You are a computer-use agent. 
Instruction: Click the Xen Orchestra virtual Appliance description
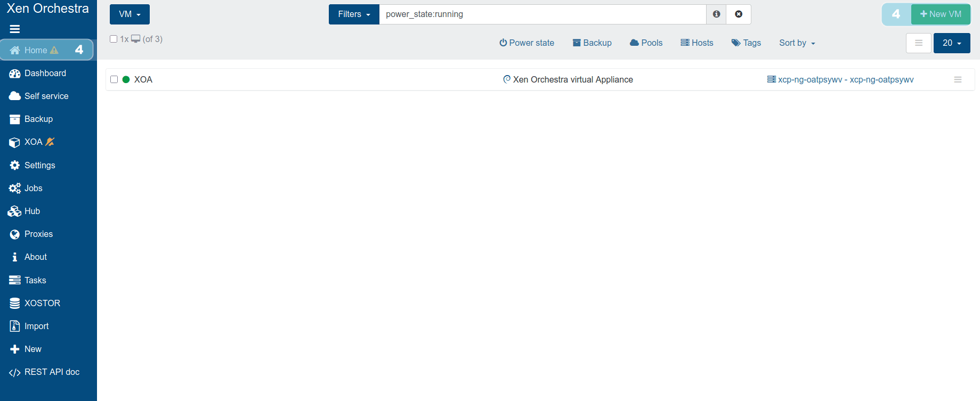[x=573, y=79]
